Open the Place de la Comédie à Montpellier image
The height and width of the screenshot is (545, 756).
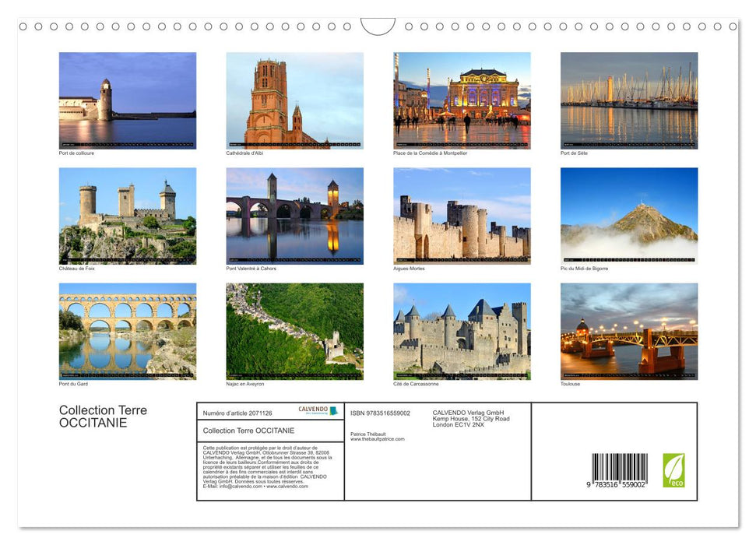[x=462, y=100]
